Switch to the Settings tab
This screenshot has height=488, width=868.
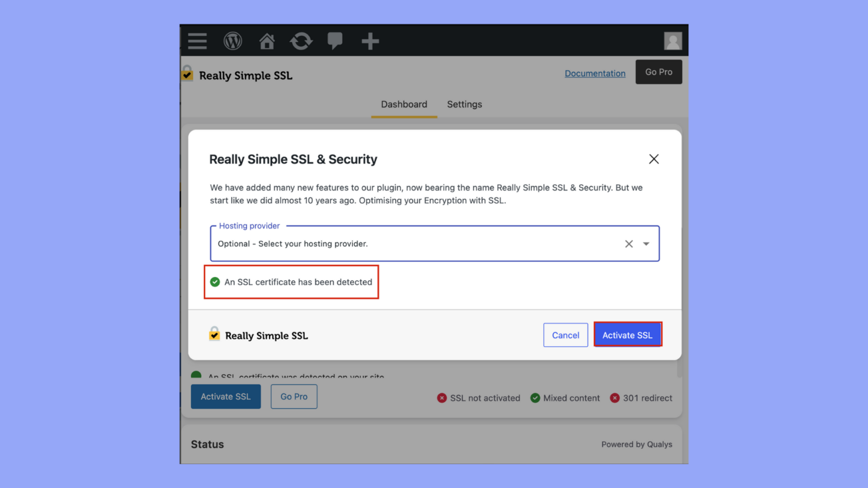tap(464, 104)
